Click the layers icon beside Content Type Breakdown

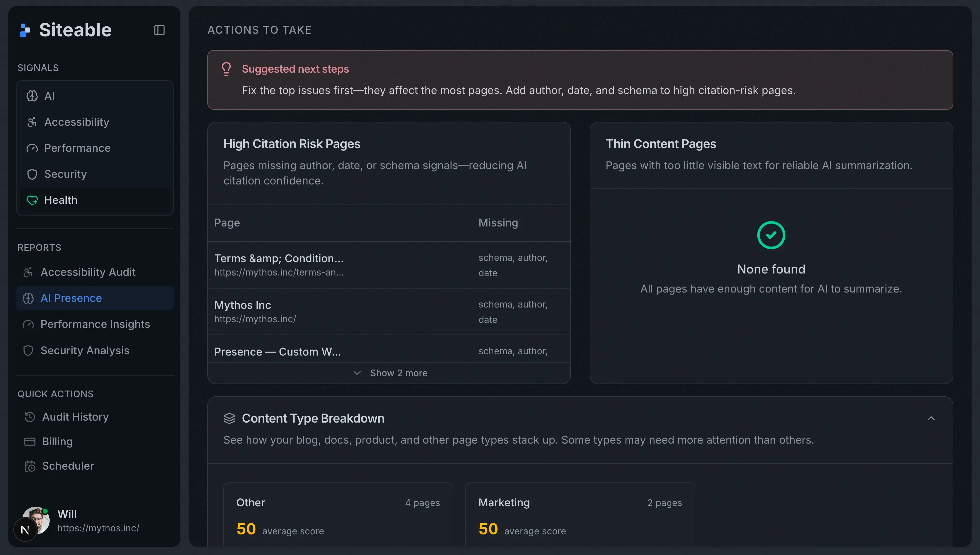coord(230,418)
